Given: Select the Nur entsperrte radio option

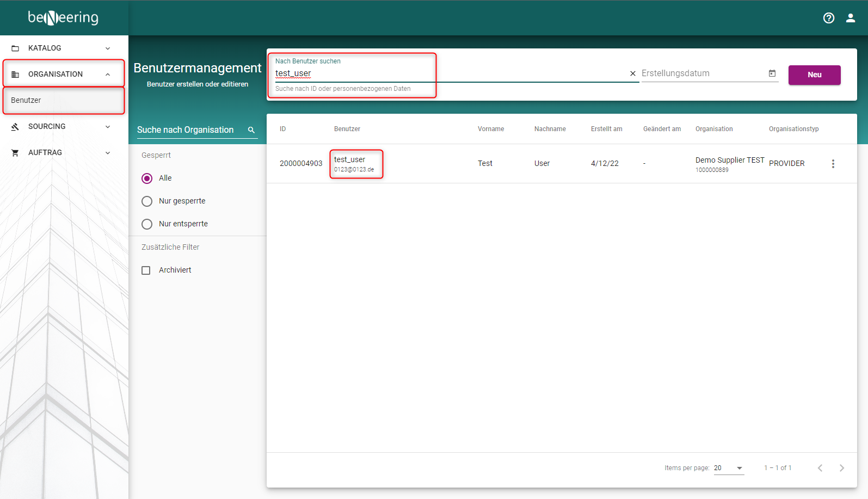Looking at the screenshot, I should (147, 224).
